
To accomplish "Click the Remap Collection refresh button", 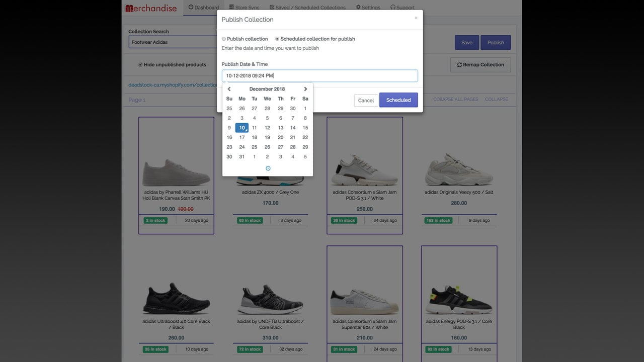I will [x=480, y=65].
